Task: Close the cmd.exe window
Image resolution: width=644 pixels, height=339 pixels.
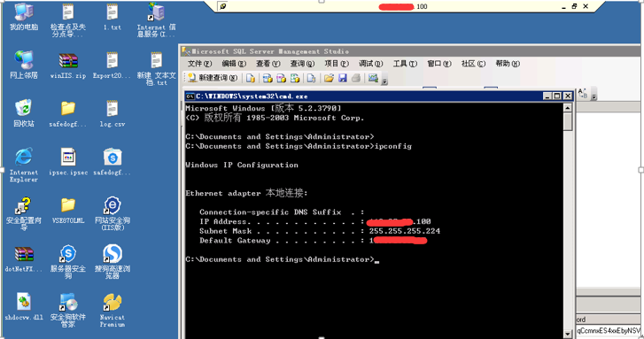Action: tap(568, 96)
